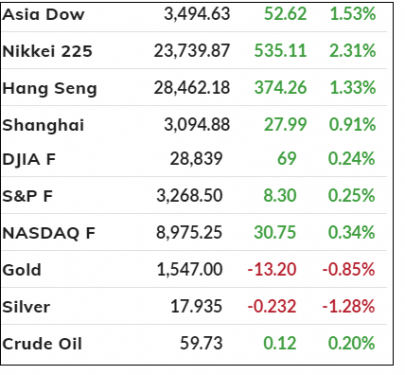This screenshot has height=375, width=405.
Task: Click NASDAQ F change 30.75
Action: (275, 232)
